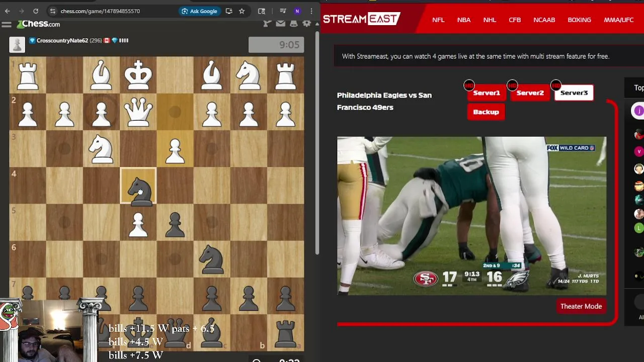Switch stream to Server2

coord(530,93)
